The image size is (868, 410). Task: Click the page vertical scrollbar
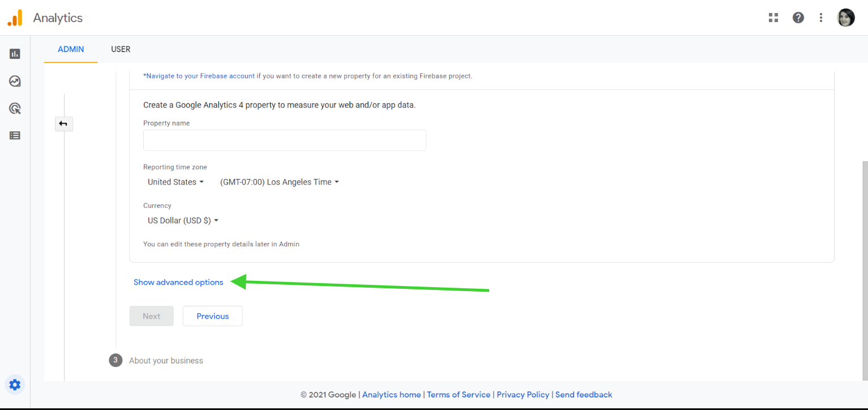tap(865, 270)
